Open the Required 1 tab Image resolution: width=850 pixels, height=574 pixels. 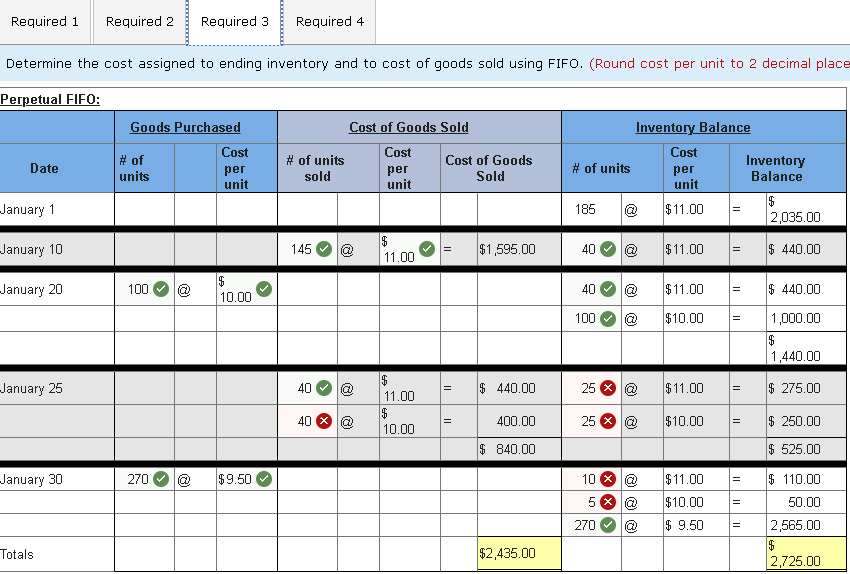(x=45, y=22)
